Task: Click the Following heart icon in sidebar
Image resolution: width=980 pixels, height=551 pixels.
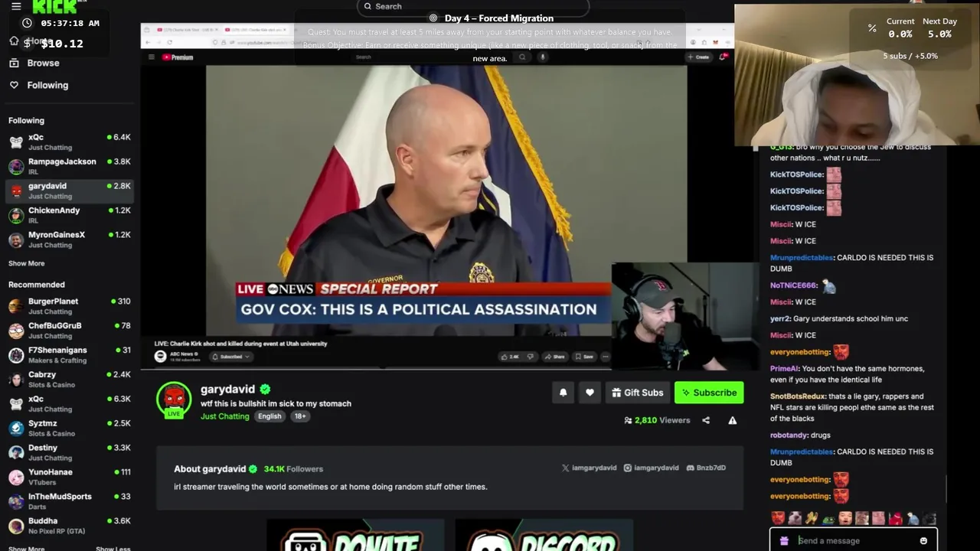Action: [x=14, y=85]
